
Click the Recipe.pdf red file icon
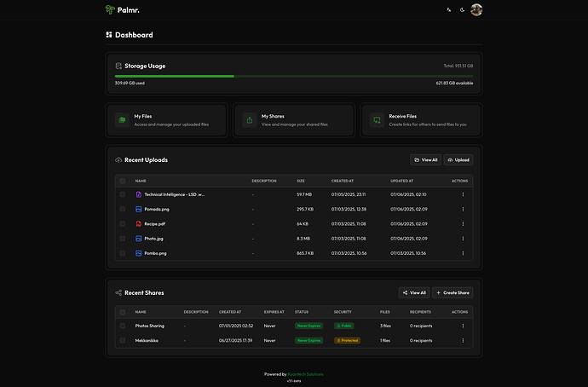click(x=138, y=223)
